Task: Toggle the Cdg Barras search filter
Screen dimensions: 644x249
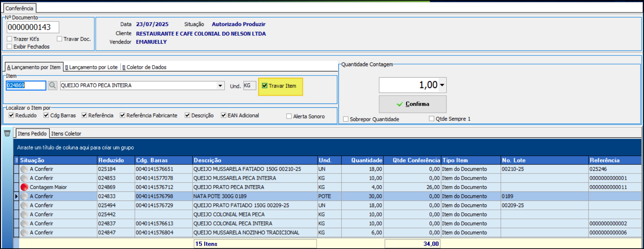Action: coord(46,115)
